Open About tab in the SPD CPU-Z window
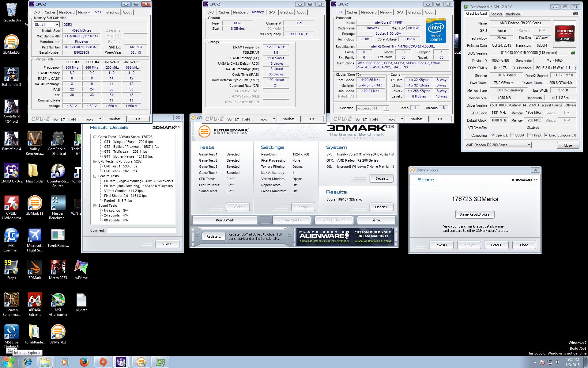 pos(127,12)
